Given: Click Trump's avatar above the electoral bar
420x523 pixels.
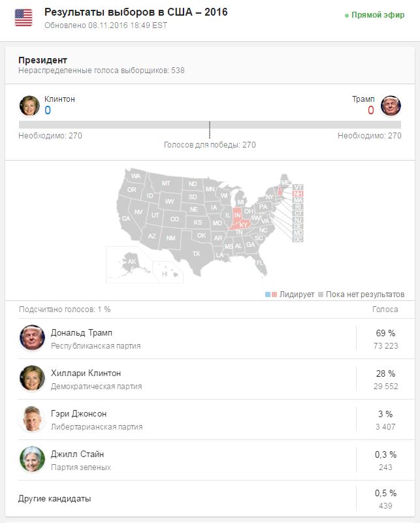Looking at the screenshot, I should [391, 106].
